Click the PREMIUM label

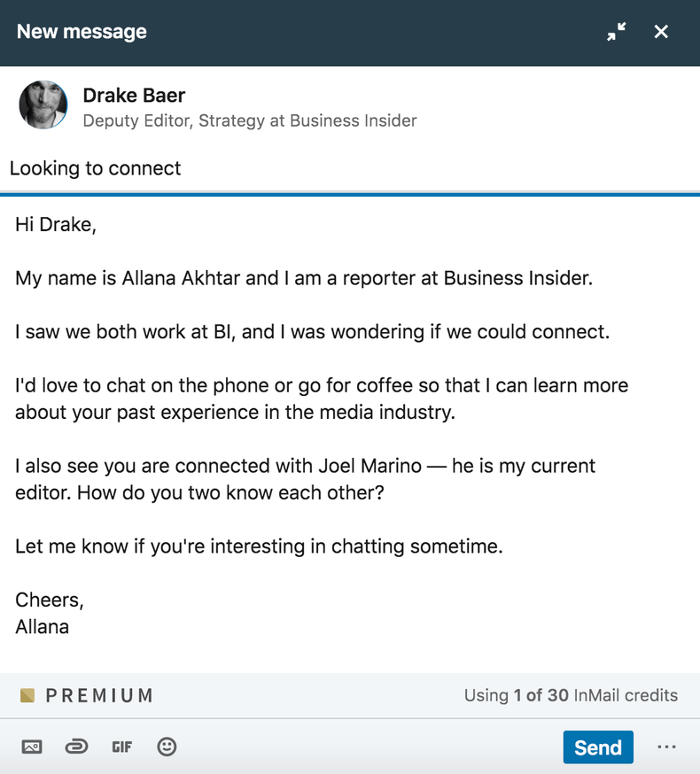[99, 695]
